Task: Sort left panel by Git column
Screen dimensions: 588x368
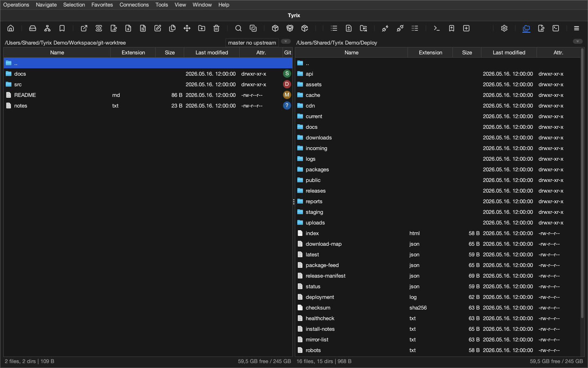Action: pyautogui.click(x=287, y=52)
